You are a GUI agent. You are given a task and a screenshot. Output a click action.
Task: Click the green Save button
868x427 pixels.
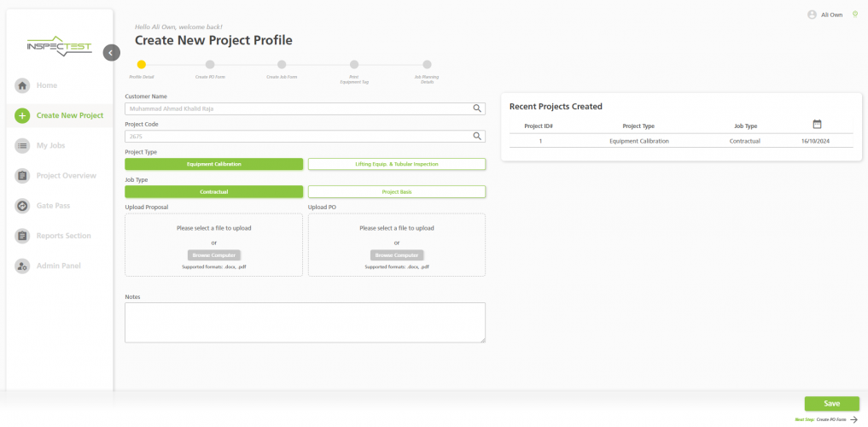click(831, 404)
